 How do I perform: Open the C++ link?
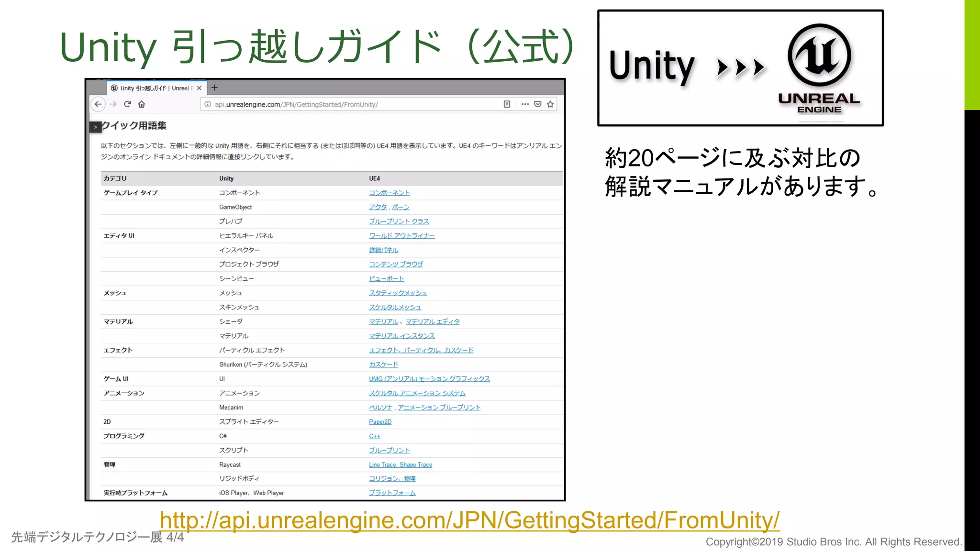coord(374,436)
